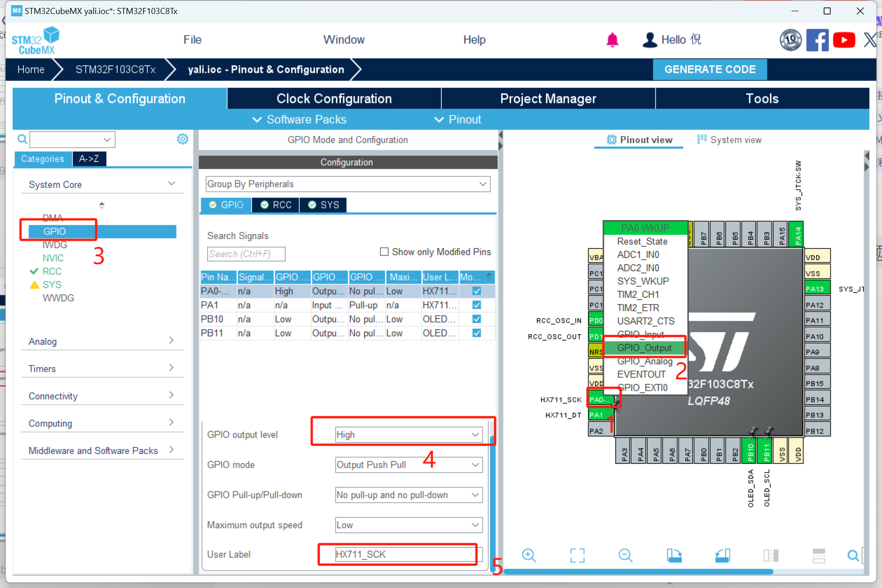Select the PA14 pin on the chip
882x588 pixels.
point(797,234)
